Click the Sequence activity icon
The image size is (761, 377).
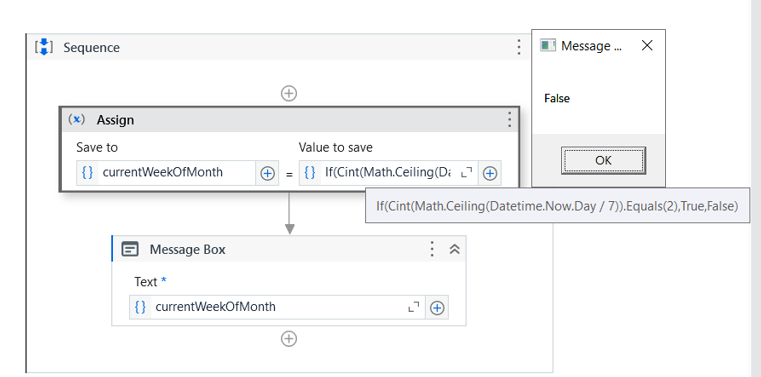point(44,47)
